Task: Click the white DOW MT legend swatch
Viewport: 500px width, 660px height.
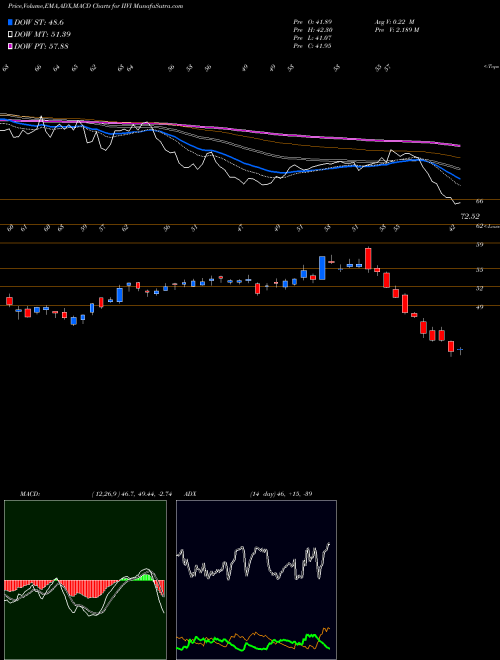Action: (x=10, y=35)
